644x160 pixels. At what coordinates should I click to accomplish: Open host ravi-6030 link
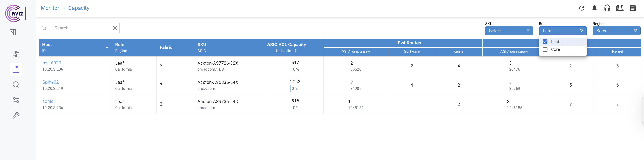52,63
